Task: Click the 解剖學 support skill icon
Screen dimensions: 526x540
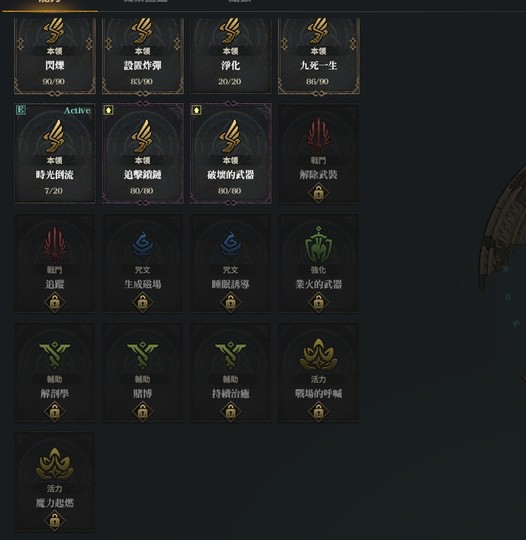Action: (x=54, y=354)
